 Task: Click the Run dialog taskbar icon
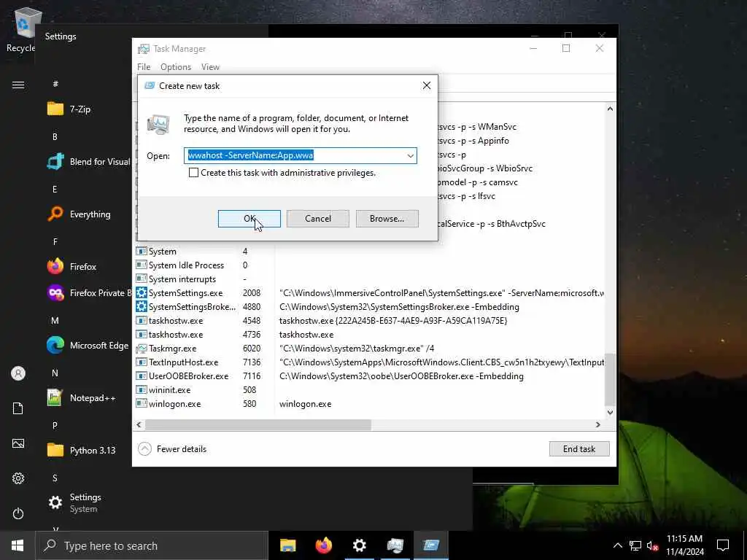[x=430, y=545]
